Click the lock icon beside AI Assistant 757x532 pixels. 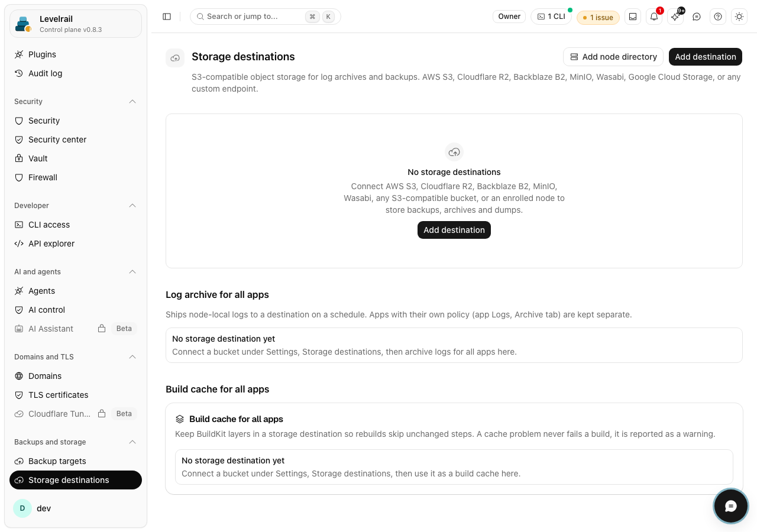[102, 329]
